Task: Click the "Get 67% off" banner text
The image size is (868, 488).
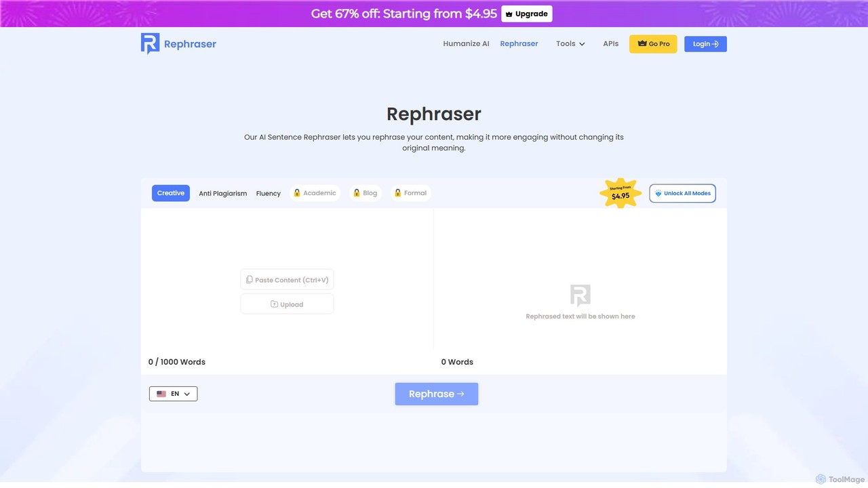Action: point(404,14)
